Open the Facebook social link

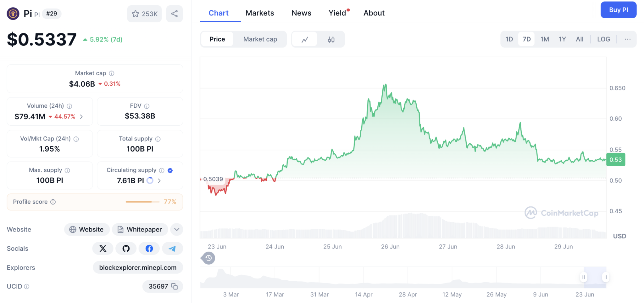click(x=149, y=249)
